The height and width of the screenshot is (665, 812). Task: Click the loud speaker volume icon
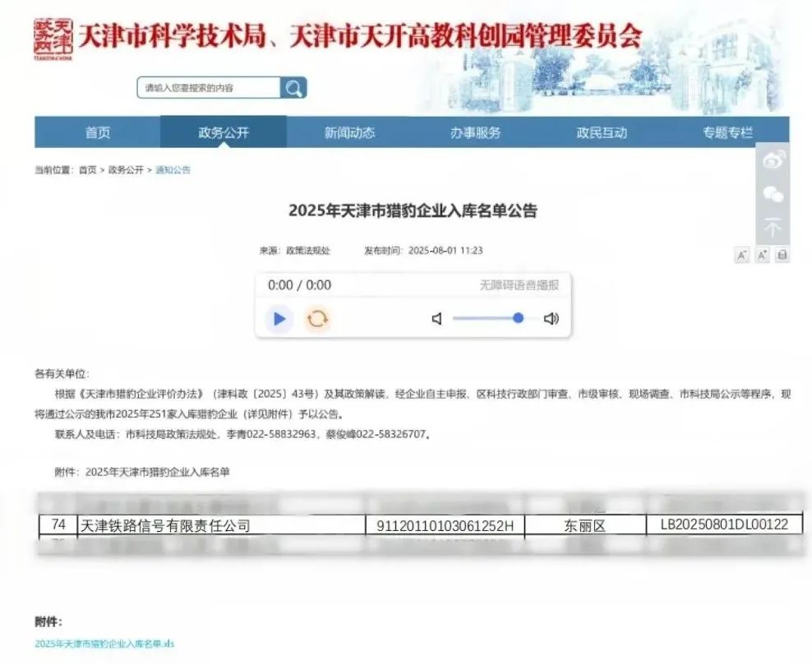(551, 318)
